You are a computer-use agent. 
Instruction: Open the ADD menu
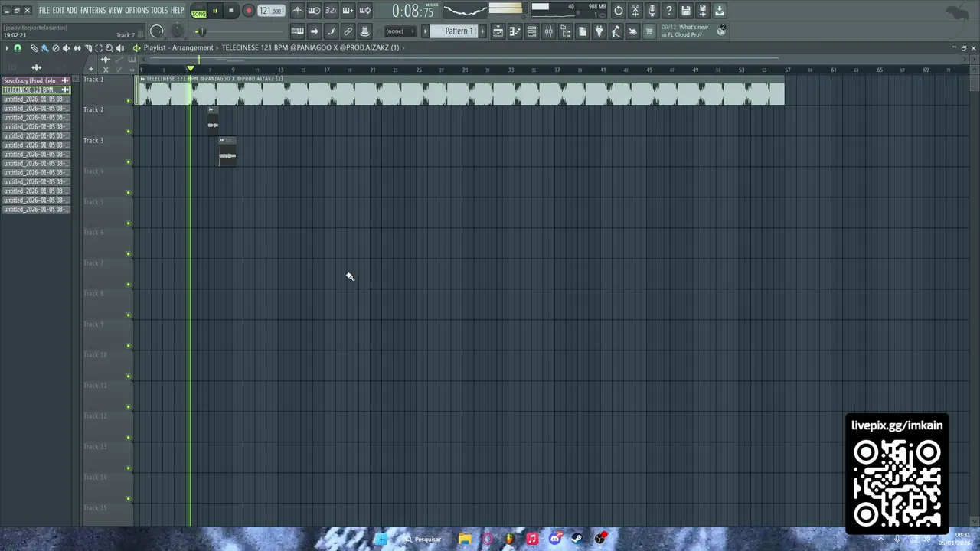click(72, 10)
